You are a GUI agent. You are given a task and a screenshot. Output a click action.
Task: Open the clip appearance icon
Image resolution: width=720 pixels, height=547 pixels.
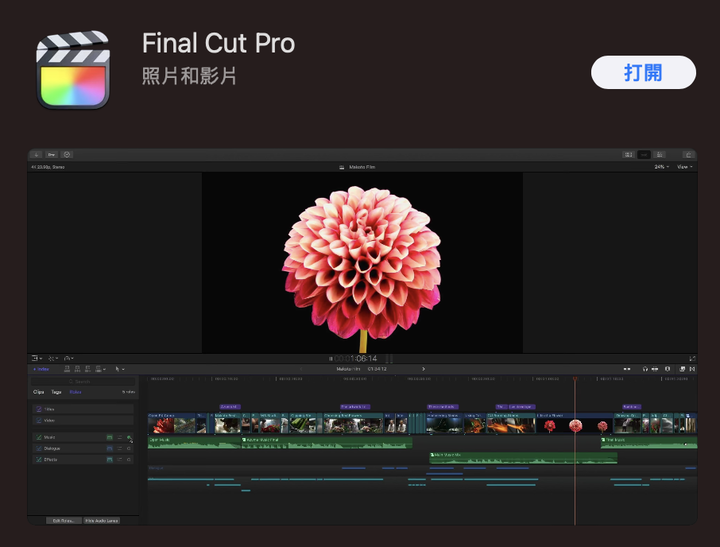(682, 369)
